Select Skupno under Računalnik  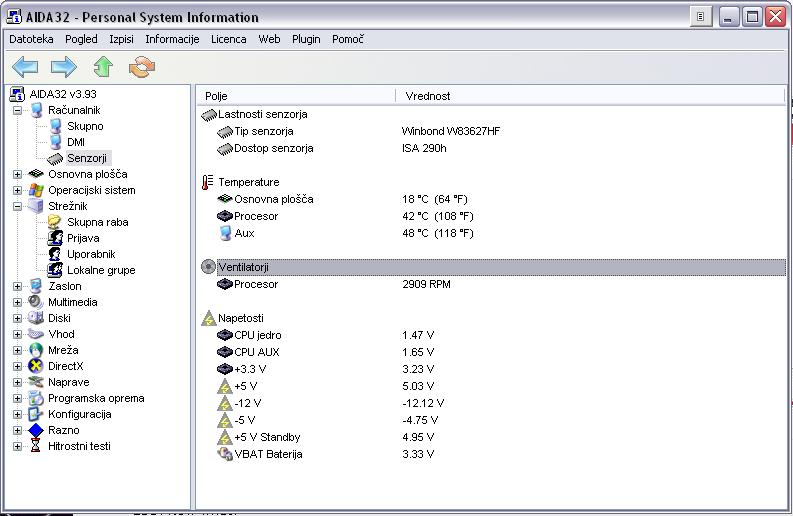pyautogui.click(x=85, y=126)
